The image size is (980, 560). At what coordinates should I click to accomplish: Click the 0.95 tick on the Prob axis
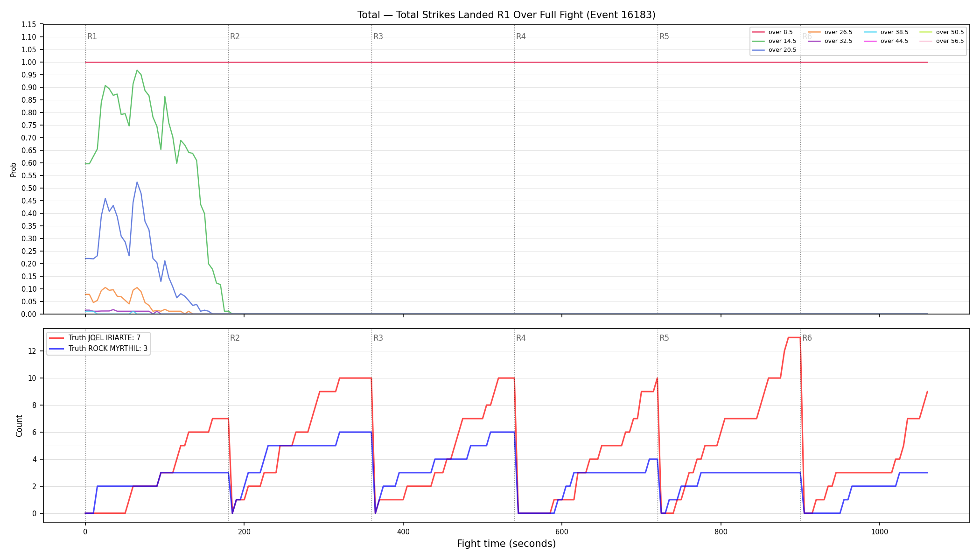tap(29, 75)
